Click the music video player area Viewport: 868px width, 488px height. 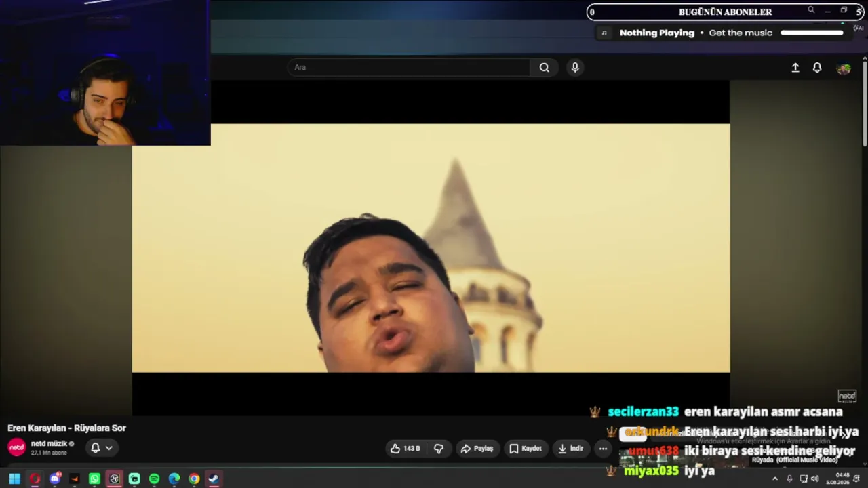tap(431, 247)
